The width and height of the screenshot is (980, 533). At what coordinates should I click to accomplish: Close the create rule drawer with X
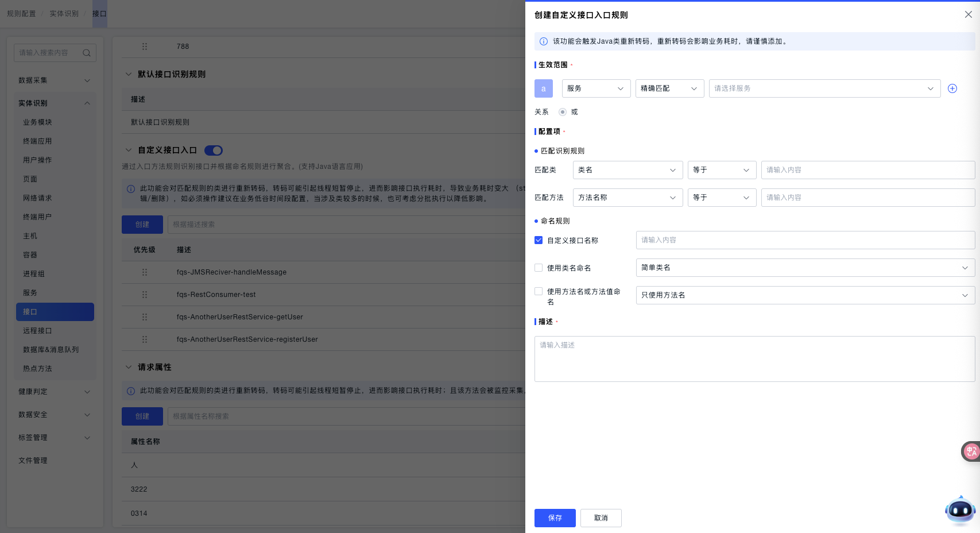point(968,14)
